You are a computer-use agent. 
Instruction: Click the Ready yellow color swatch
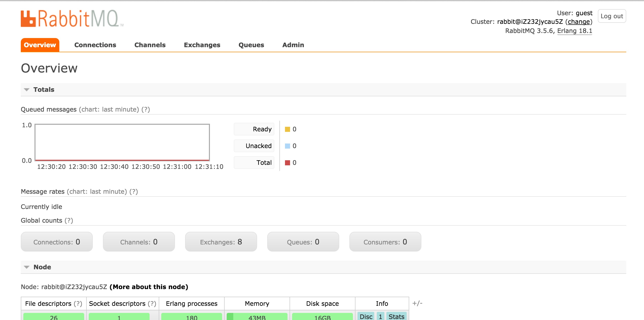[x=287, y=129]
